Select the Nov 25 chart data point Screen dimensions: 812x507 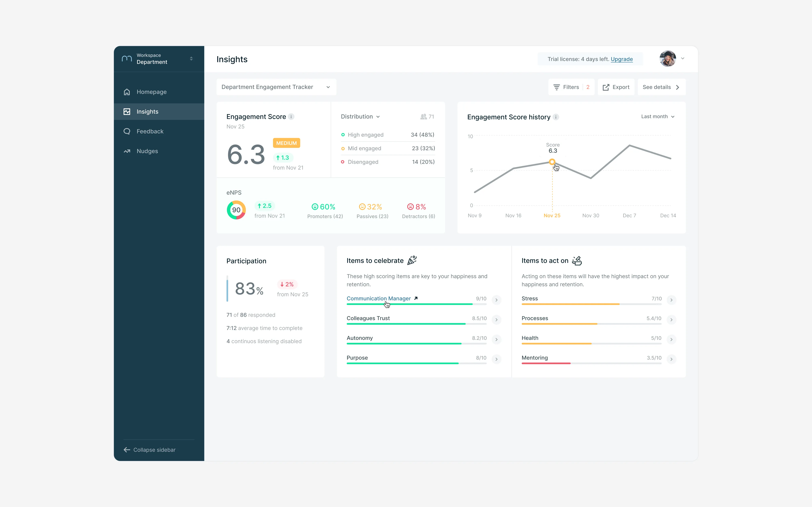click(552, 162)
